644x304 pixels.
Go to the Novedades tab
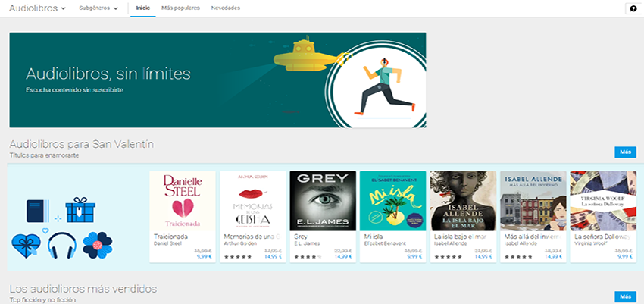click(226, 8)
